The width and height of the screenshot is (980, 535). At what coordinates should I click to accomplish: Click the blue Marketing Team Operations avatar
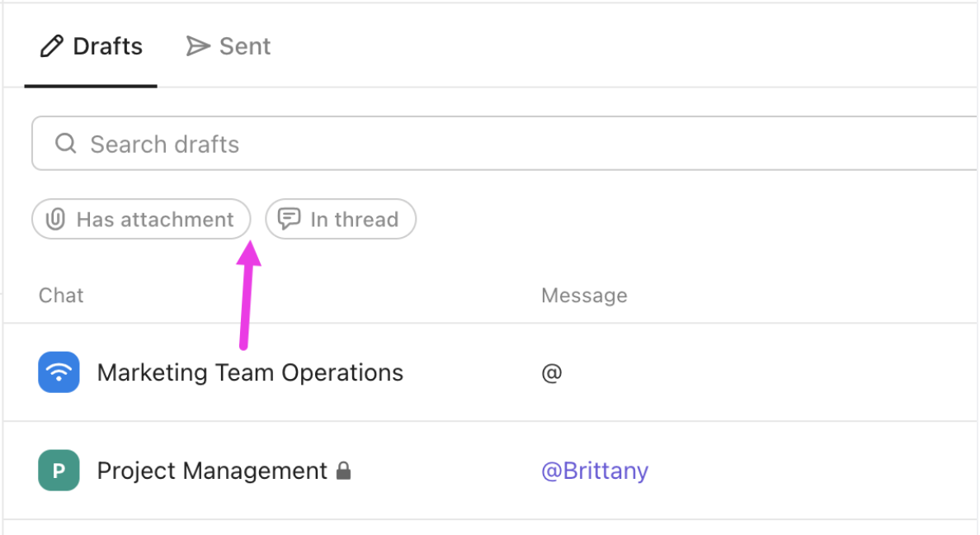tap(59, 372)
